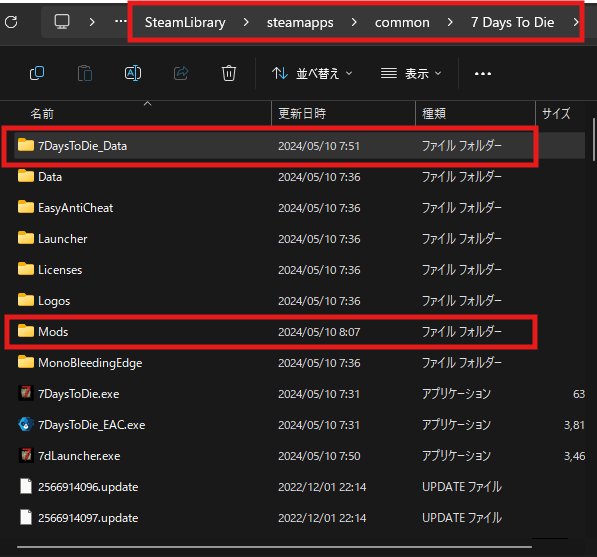
Task: Select the Data folder row
Action: 299,177
